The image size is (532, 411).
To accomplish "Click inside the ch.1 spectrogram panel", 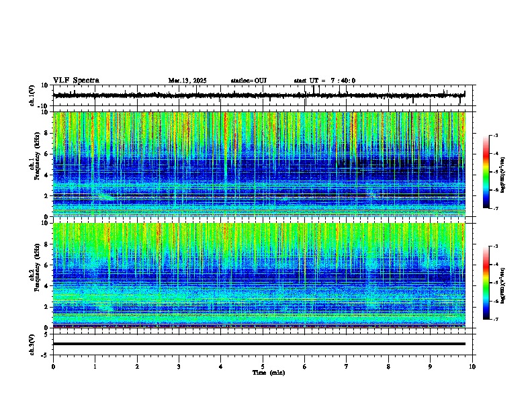I will [259, 164].
